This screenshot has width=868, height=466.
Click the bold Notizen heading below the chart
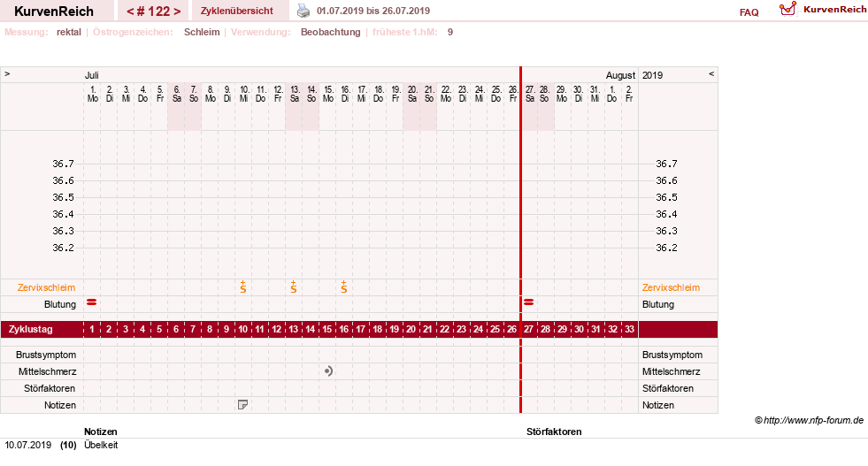100,432
